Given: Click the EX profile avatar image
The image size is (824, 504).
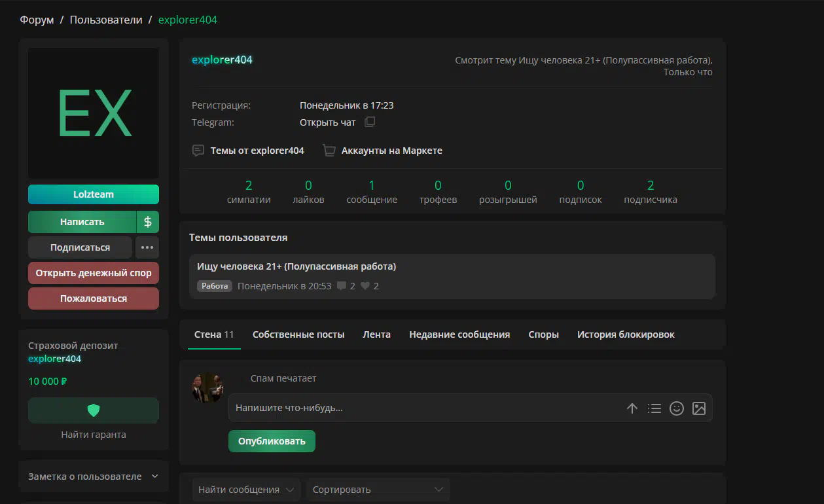Looking at the screenshot, I should coord(94,113).
